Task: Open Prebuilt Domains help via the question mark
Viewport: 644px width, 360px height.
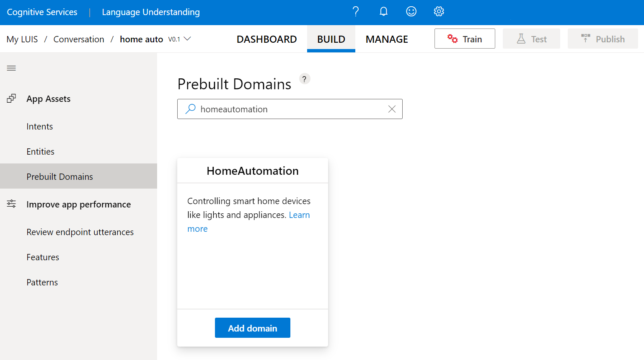Action: pos(304,78)
